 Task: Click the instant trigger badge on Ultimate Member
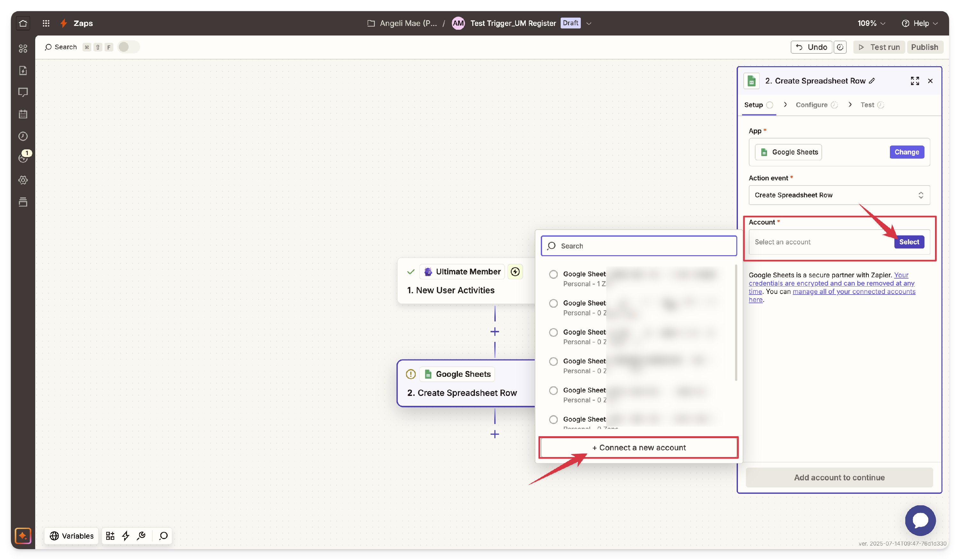515,272
